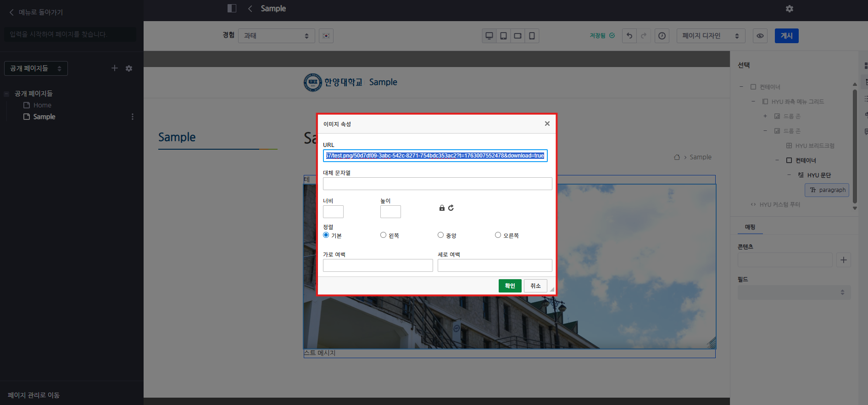
Task: Switch to the 매핑 tab
Action: 750,227
